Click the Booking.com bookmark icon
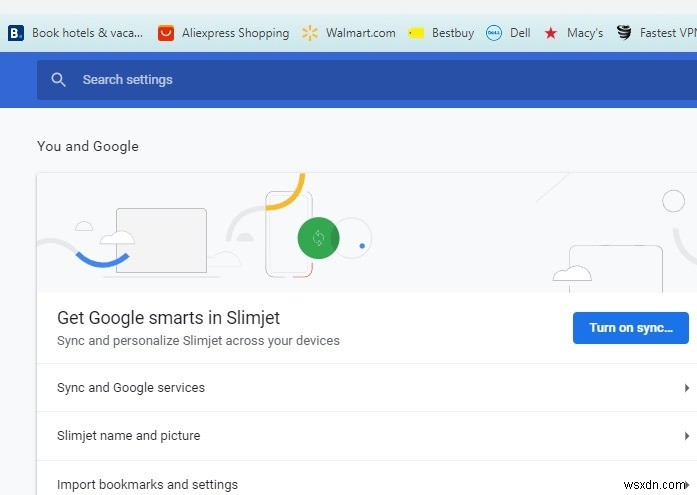Viewport: 697px width, 495px height. pyautogui.click(x=16, y=33)
